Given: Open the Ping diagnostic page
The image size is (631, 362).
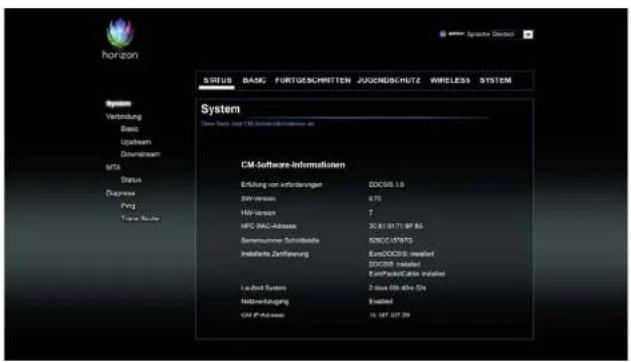Looking at the screenshot, I should [x=128, y=206].
